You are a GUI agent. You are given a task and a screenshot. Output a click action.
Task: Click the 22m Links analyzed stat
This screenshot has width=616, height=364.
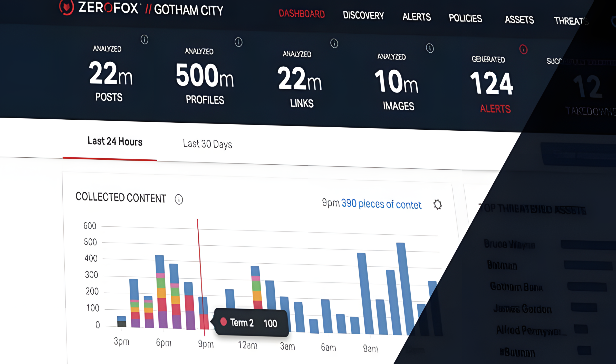(x=300, y=79)
